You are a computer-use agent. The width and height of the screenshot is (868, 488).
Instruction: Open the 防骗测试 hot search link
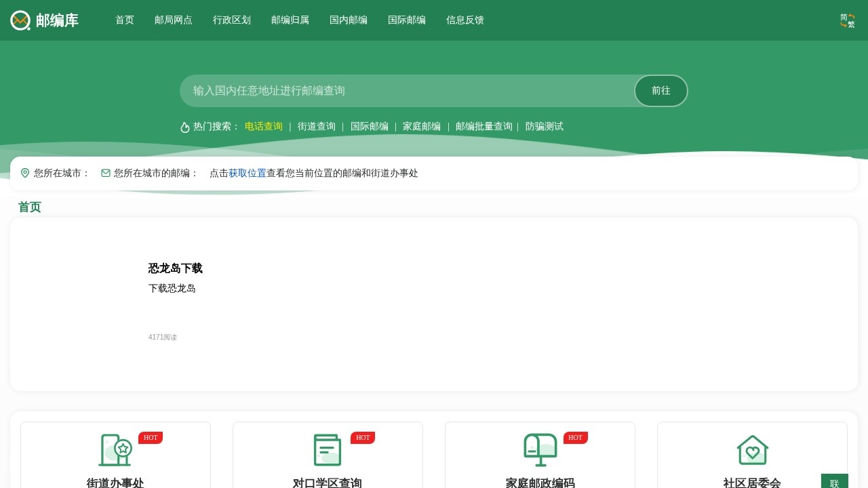(x=545, y=127)
